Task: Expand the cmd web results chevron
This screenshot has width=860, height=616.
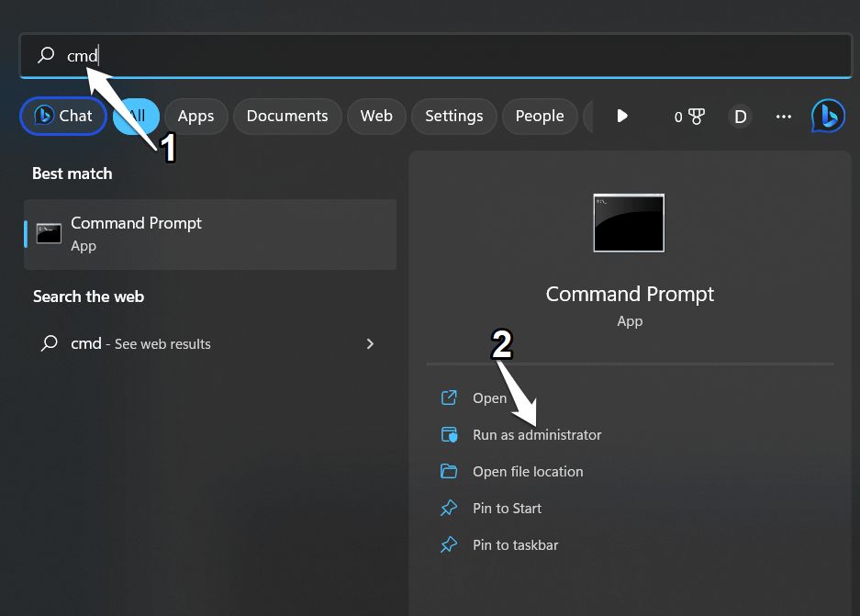Action: click(370, 343)
